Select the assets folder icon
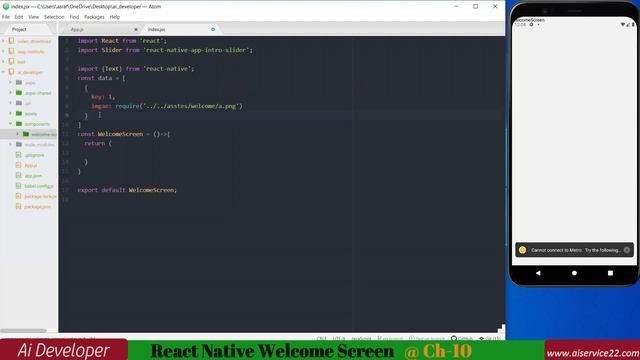 point(19,113)
